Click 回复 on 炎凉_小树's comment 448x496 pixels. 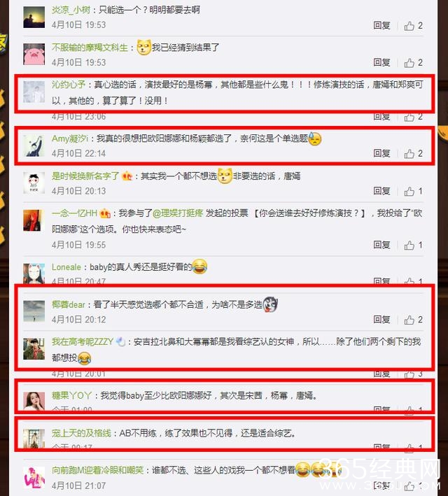381,26
